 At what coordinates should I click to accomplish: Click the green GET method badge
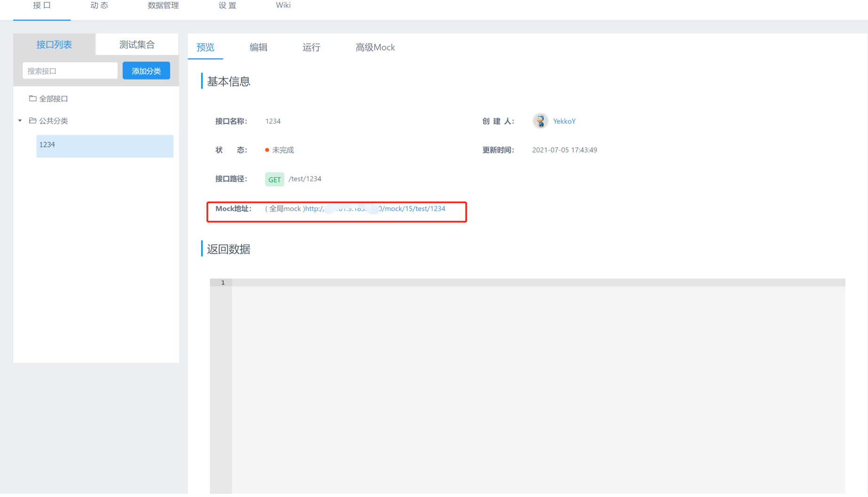[274, 179]
